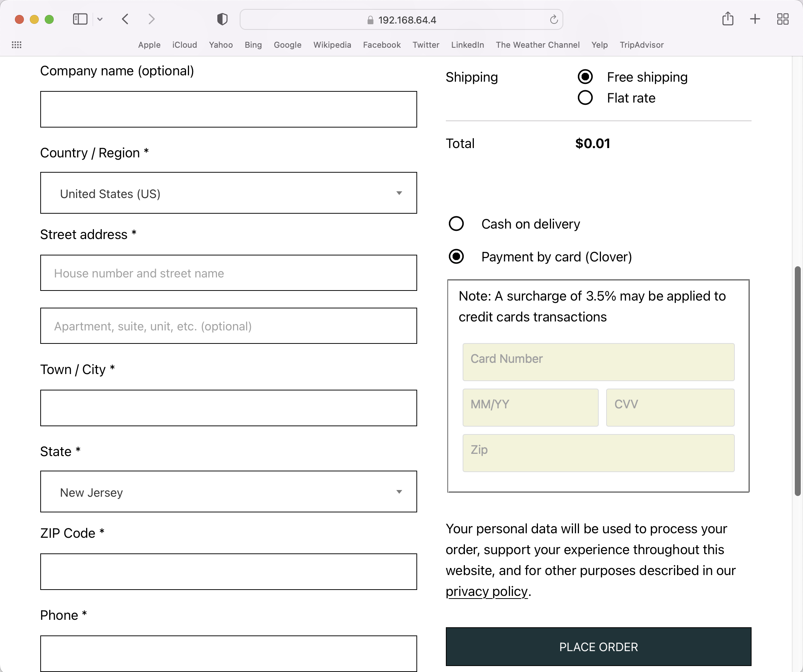
Task: Toggle the Safari sidebar icon
Action: tap(80, 19)
